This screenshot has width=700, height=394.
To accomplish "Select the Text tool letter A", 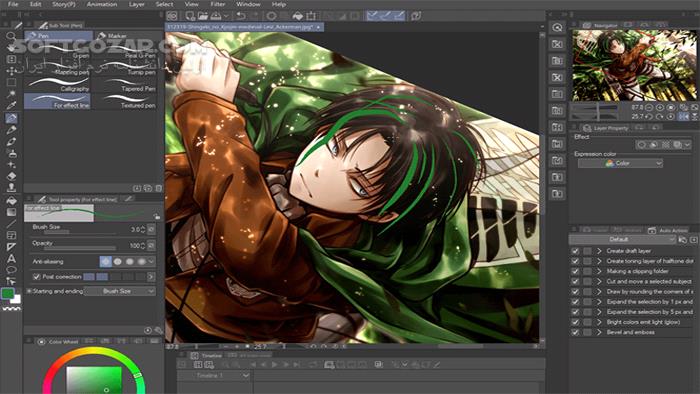I will [x=11, y=258].
